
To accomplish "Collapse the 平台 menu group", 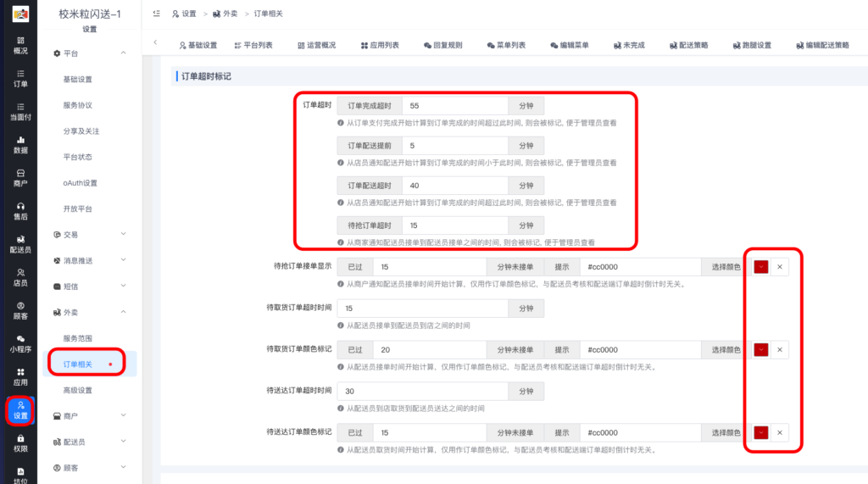I will pos(90,53).
